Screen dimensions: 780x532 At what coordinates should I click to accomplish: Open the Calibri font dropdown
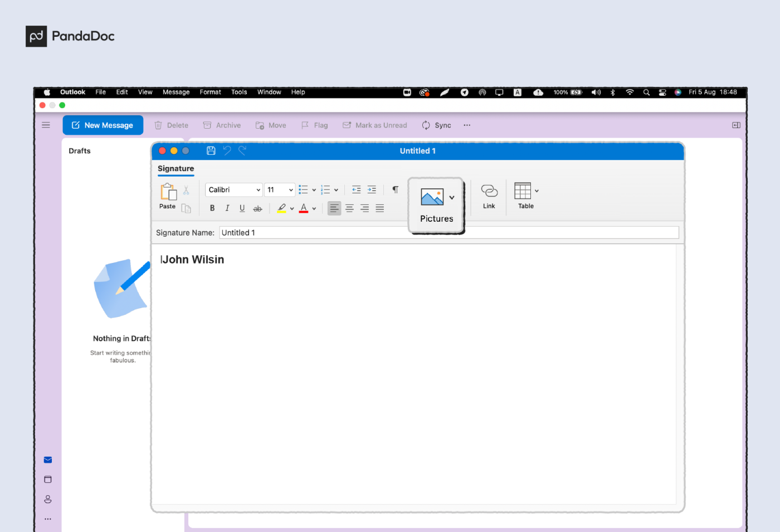[234, 190]
